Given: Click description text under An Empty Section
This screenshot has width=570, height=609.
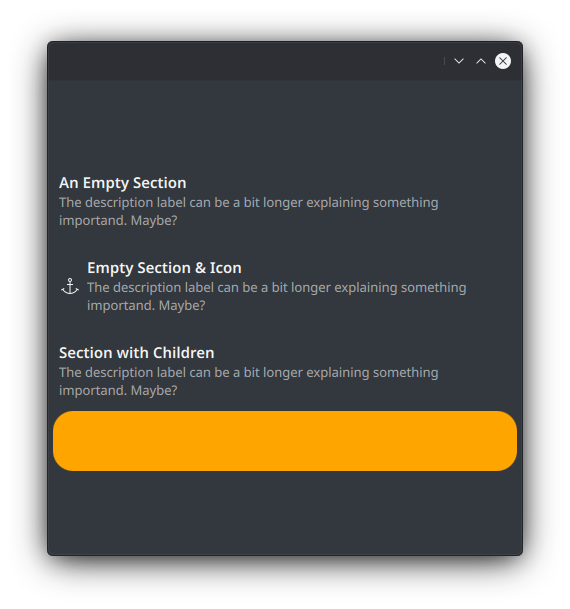Looking at the screenshot, I should click(x=249, y=211).
